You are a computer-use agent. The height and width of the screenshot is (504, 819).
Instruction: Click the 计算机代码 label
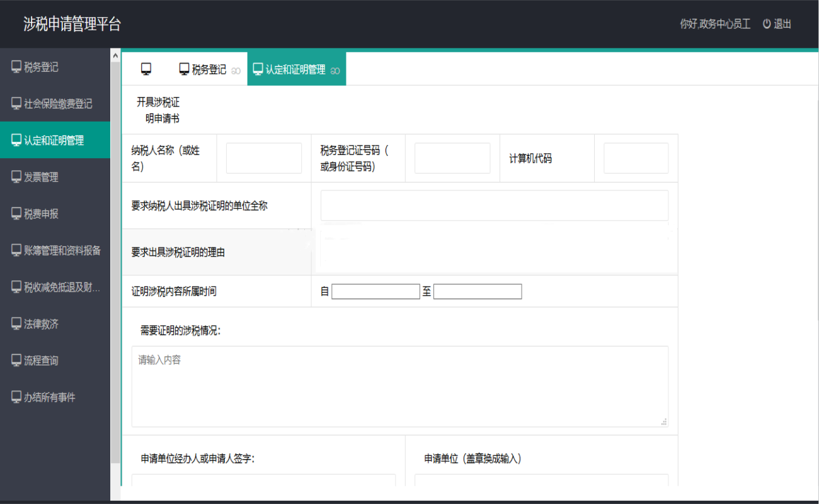530,158
